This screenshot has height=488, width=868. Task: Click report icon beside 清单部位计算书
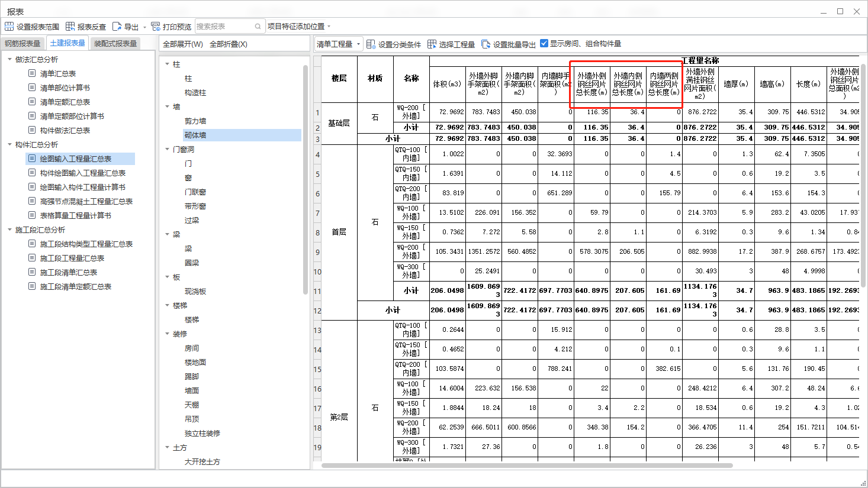tap(32, 88)
